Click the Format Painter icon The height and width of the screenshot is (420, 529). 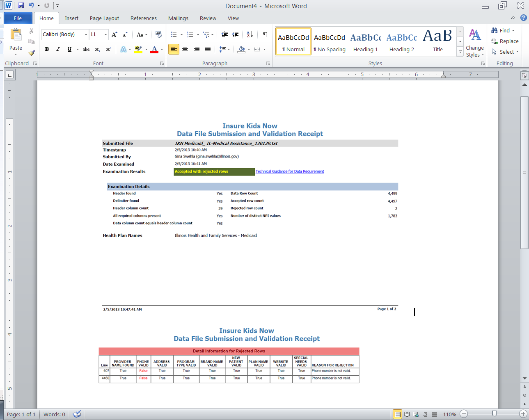tap(31, 52)
